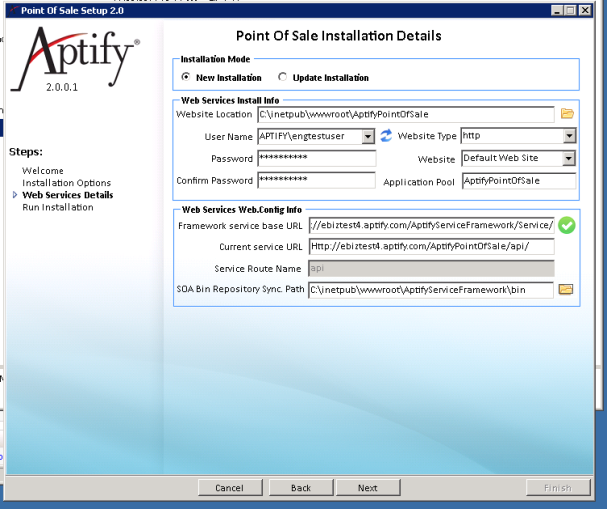The width and height of the screenshot is (607, 509).
Task: Click the 'Web Services Install Info' group label
Action: pos(230,101)
